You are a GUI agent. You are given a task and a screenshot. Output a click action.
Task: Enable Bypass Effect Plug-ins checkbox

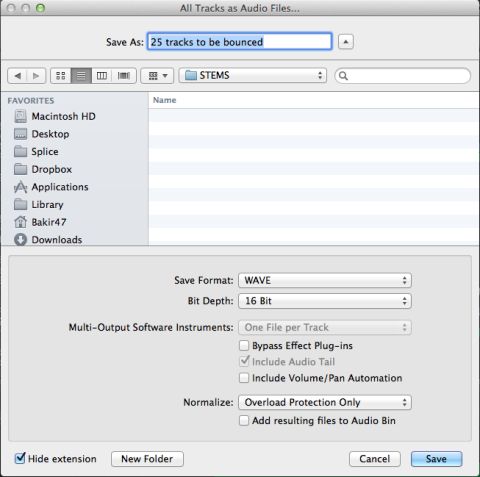(244, 346)
